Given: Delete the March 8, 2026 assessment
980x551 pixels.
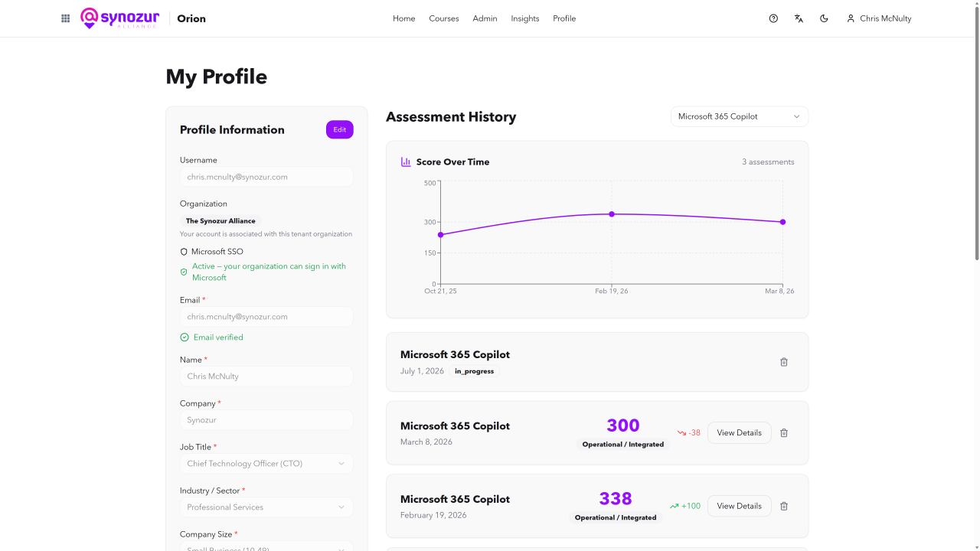Looking at the screenshot, I should click(784, 433).
